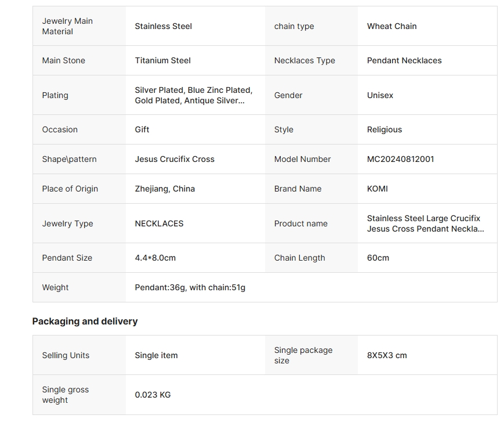Click the Packaging and delivery heading
The height and width of the screenshot is (422, 504).
pyautogui.click(x=85, y=321)
